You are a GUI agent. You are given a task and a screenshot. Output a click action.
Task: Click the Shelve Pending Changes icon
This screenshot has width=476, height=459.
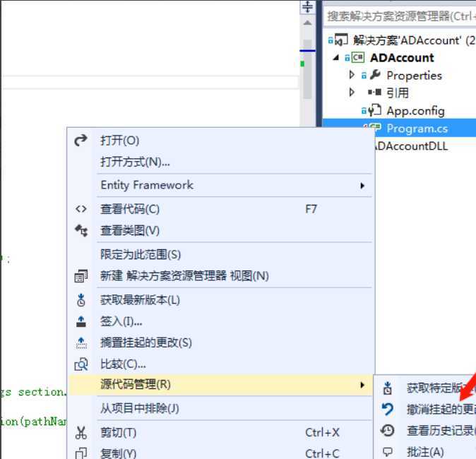(81, 342)
